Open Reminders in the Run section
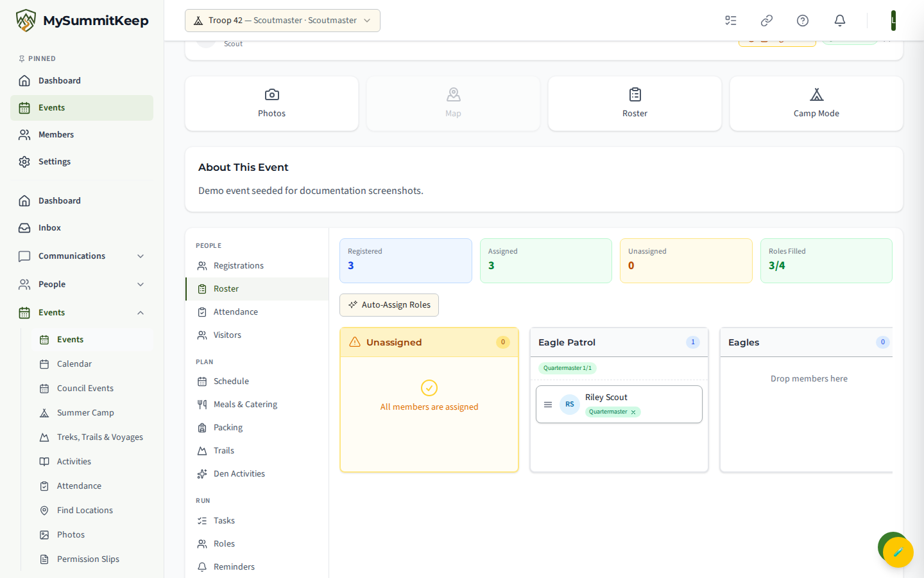Screen dimensions: 924x578 point(257,567)
